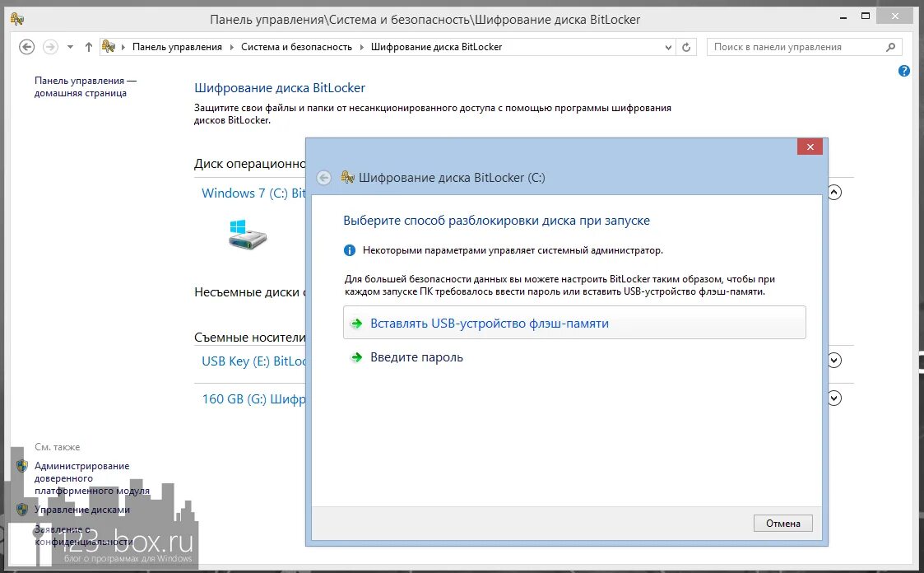The height and width of the screenshot is (573, 924).
Task: Open 'Администрирование доверенного платформенного модуля' link
Action: (x=92, y=478)
